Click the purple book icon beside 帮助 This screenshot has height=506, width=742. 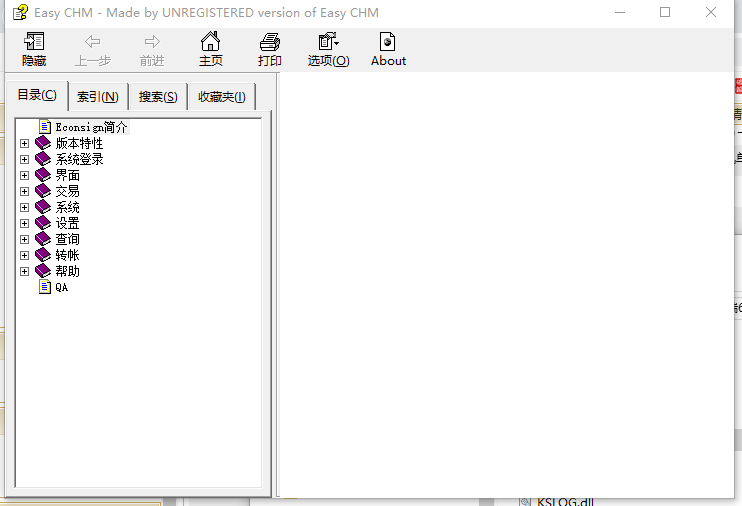coord(42,271)
